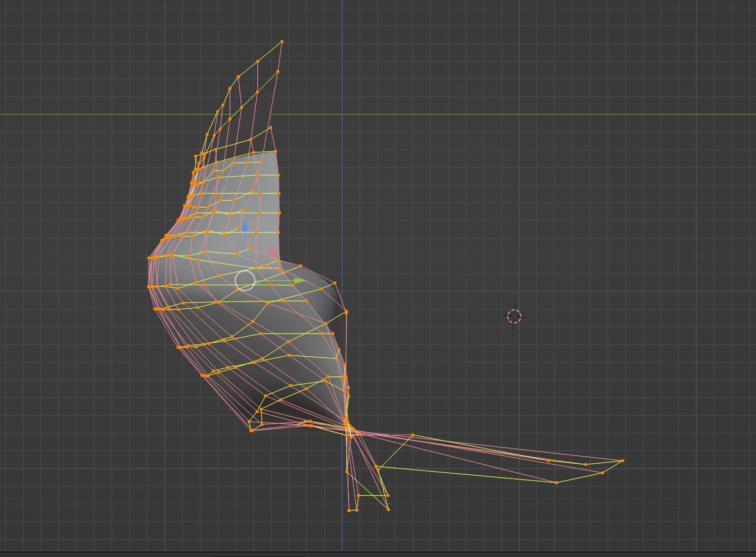The image size is (756, 557).
Task: Select the lowest vertex on the right foot
Action: [x=389, y=509]
